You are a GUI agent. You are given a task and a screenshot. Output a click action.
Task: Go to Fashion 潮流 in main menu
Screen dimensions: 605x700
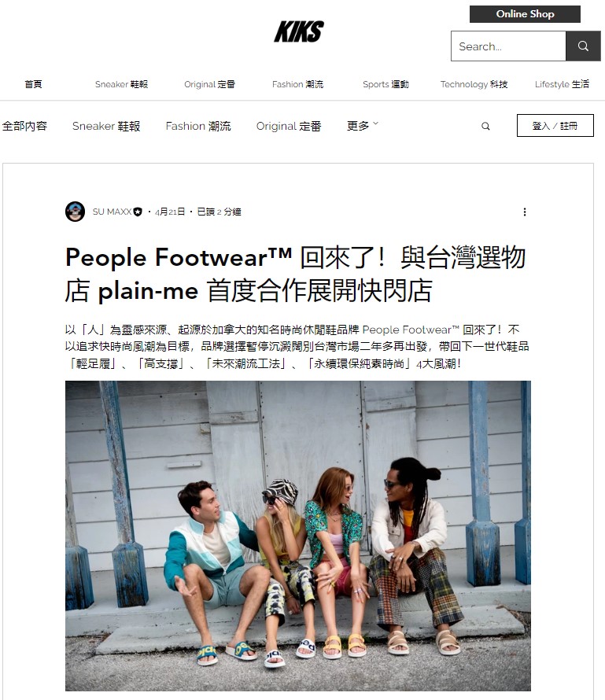[x=298, y=84]
